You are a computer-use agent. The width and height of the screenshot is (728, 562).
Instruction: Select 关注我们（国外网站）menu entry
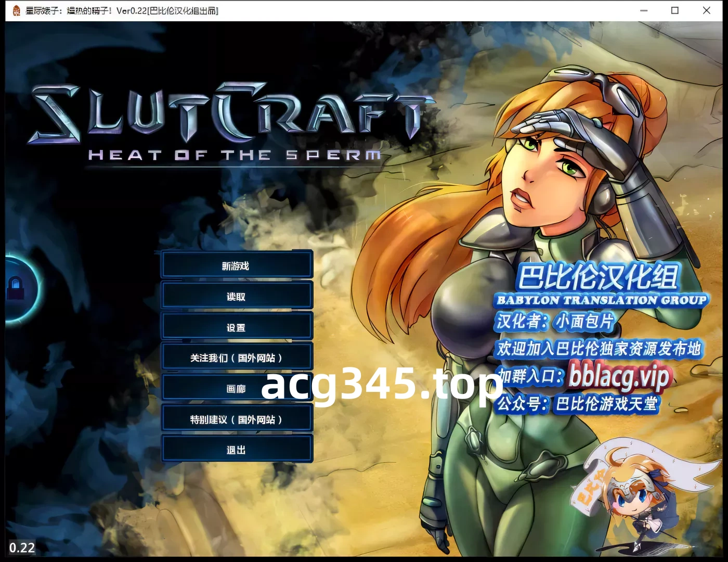[237, 358]
